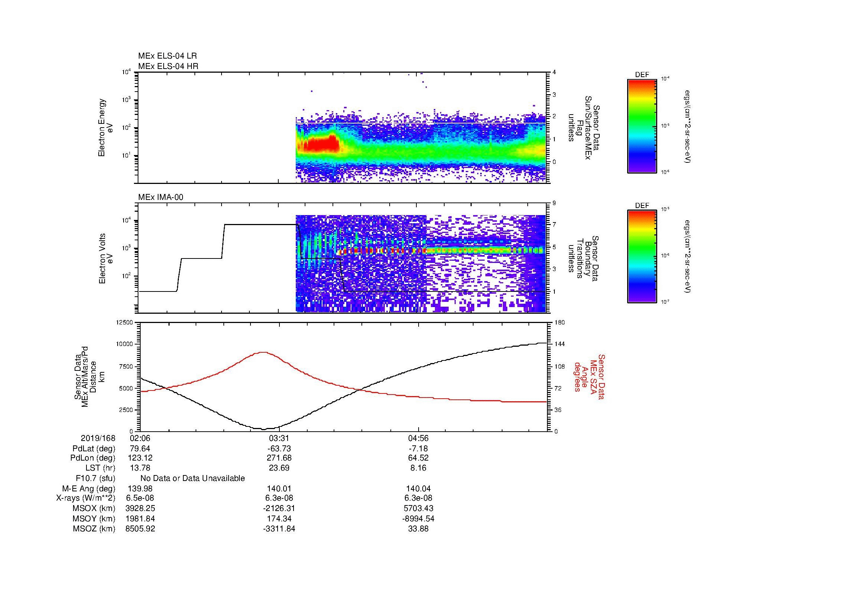Click the 12500 altitude axis tick
Screen dimensions: 868x613
125,322
